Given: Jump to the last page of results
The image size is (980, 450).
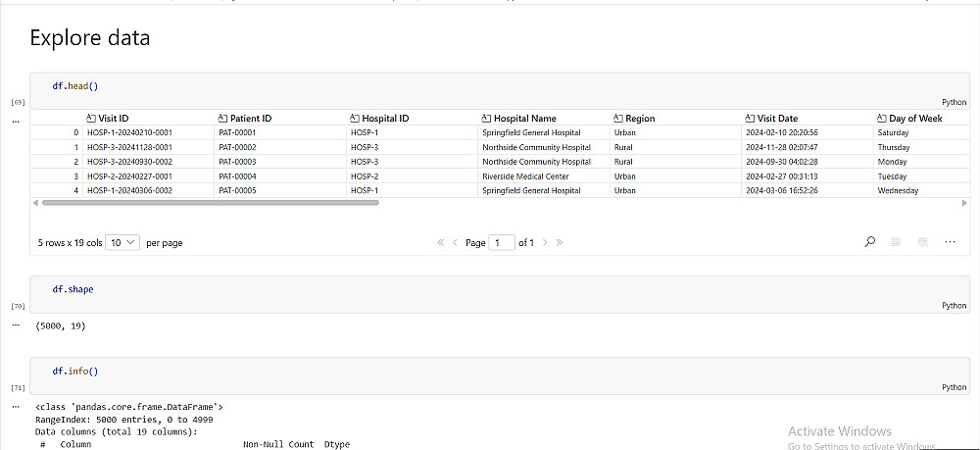Looking at the screenshot, I should click(559, 242).
